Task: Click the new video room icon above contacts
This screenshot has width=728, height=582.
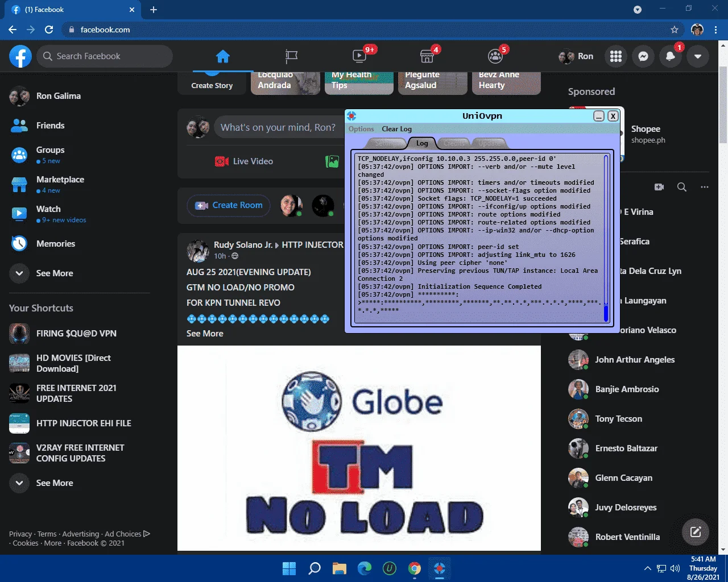Action: click(x=659, y=187)
